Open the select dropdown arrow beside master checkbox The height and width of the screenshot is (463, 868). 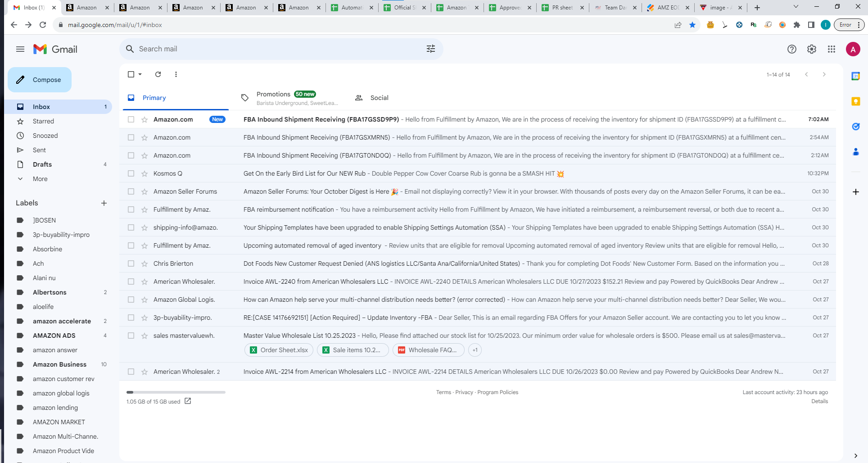click(x=140, y=74)
